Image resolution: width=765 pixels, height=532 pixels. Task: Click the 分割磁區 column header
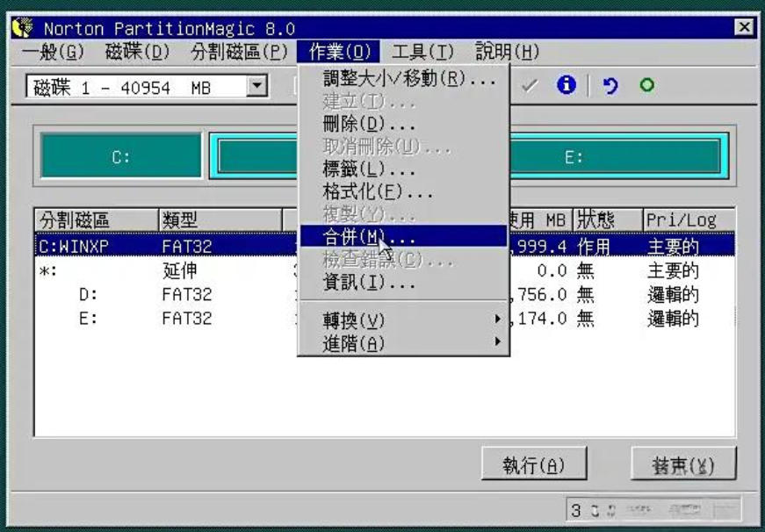[97, 220]
